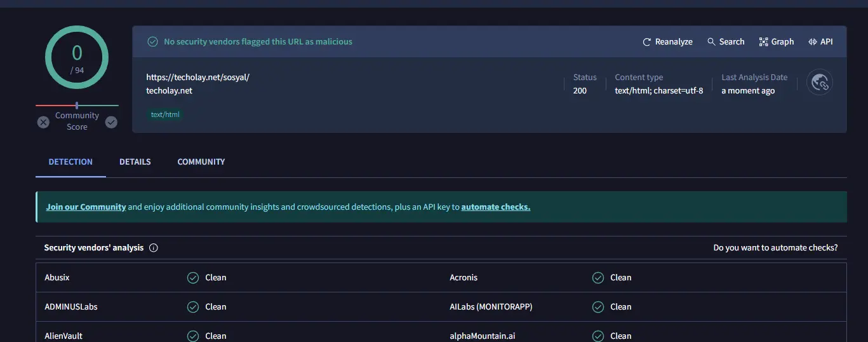Vote negative with the community score X icon

click(x=43, y=122)
